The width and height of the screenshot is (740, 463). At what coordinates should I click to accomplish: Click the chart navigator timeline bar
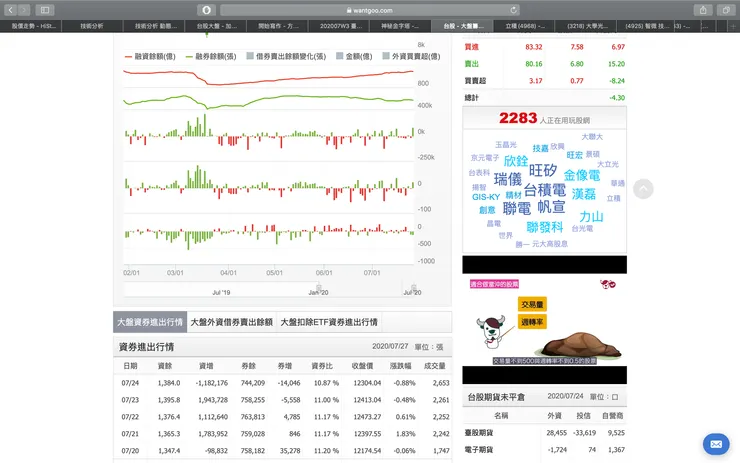269,289
